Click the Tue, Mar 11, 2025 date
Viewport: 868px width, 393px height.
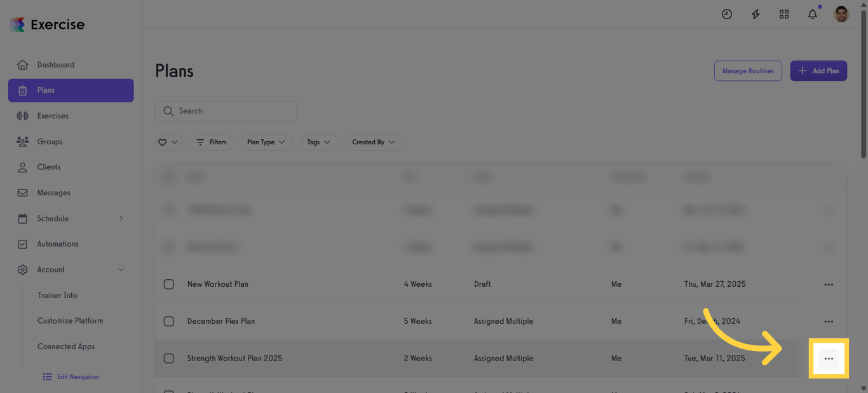(x=715, y=359)
